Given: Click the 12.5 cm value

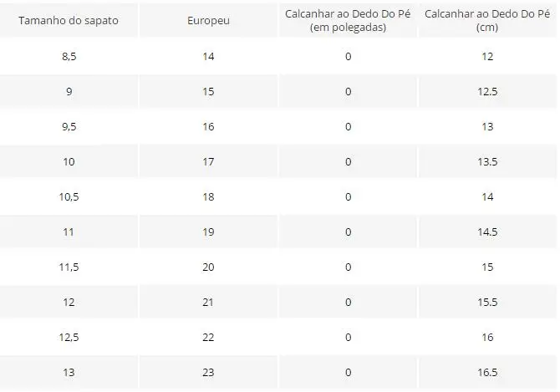Looking at the screenshot, I should click(x=487, y=92).
